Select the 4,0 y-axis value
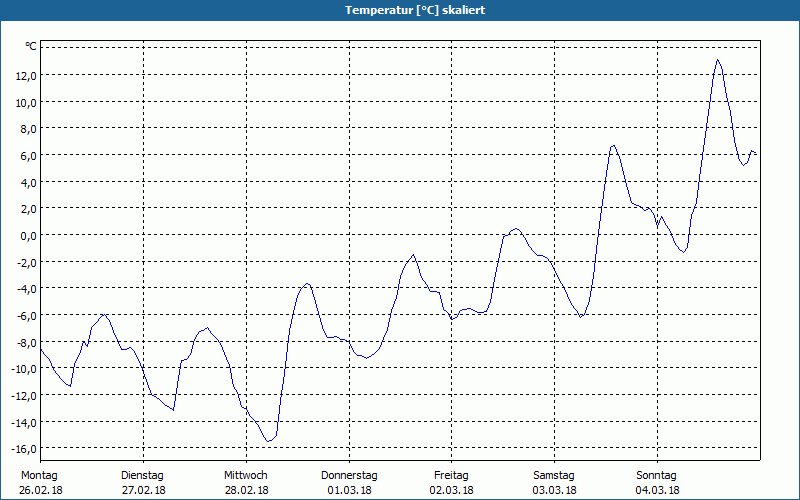This screenshot has width=800, height=500. 28,182
